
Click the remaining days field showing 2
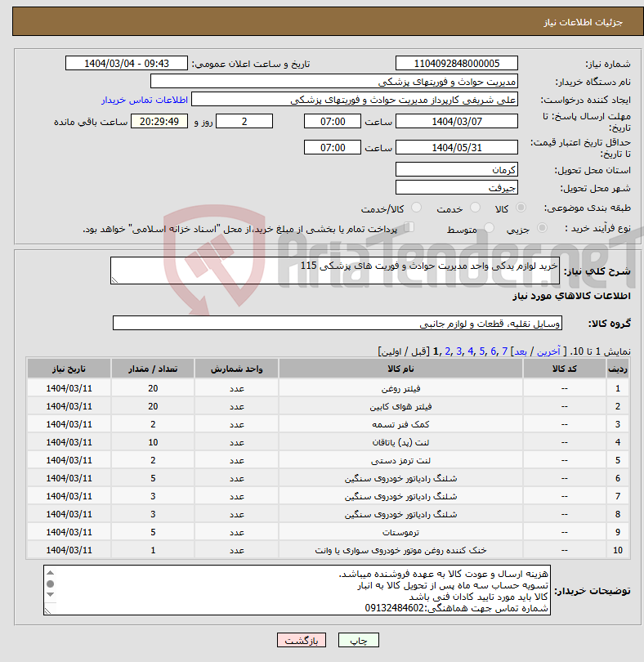pos(244,122)
